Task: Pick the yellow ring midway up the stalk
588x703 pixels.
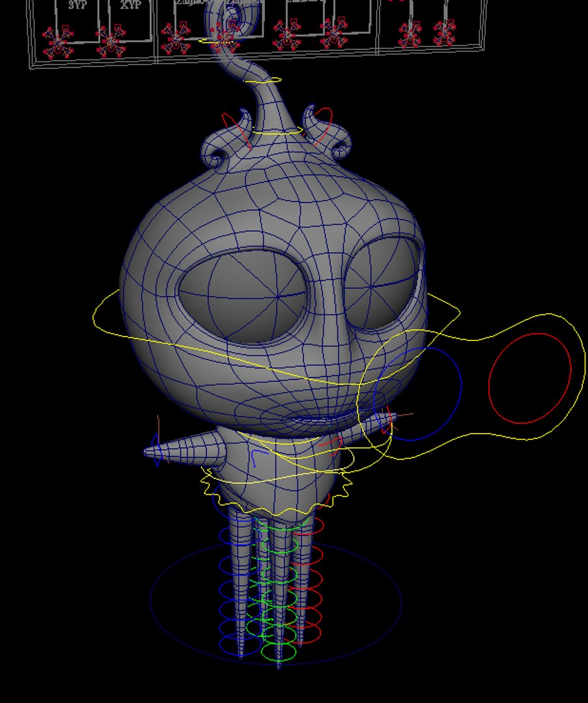Action: pos(263,81)
